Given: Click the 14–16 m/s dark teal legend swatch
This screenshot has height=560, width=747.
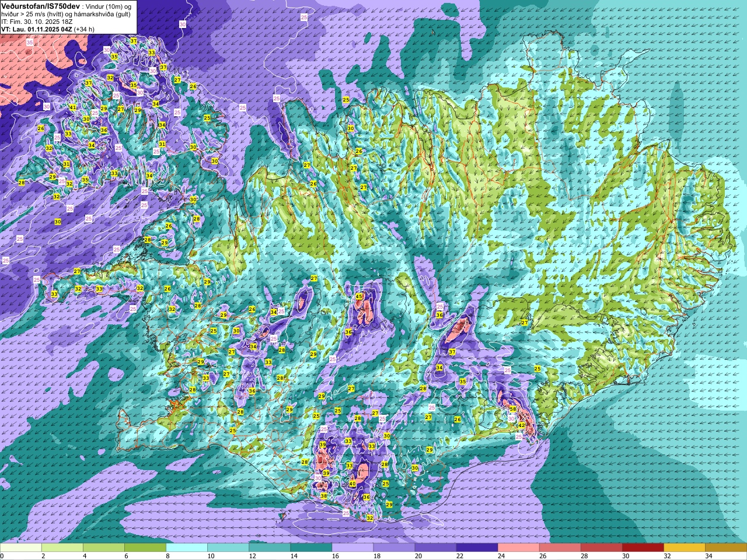Looking at the screenshot, I should click(x=311, y=548).
